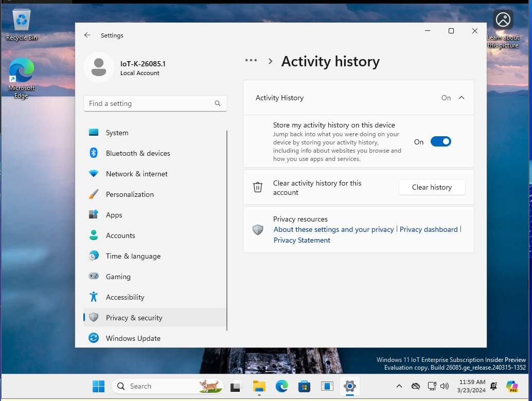This screenshot has width=532, height=401.
Task: Click the shield icon beside Privacy resources
Action: click(258, 229)
